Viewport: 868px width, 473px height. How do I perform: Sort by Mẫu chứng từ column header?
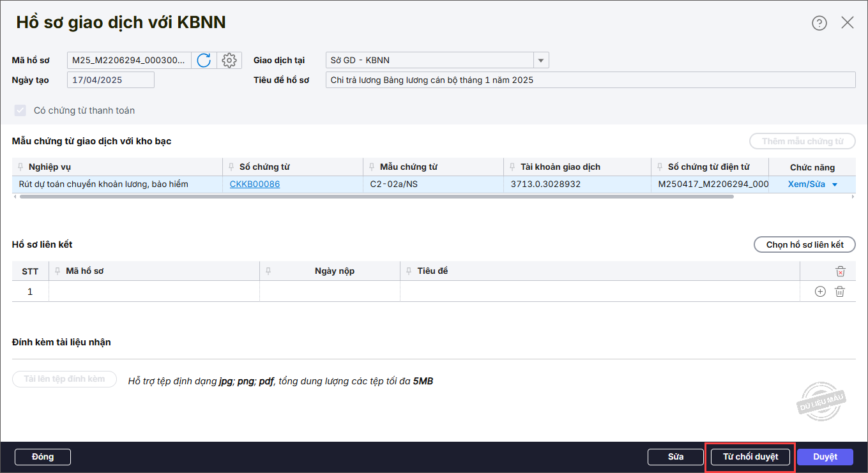click(408, 167)
